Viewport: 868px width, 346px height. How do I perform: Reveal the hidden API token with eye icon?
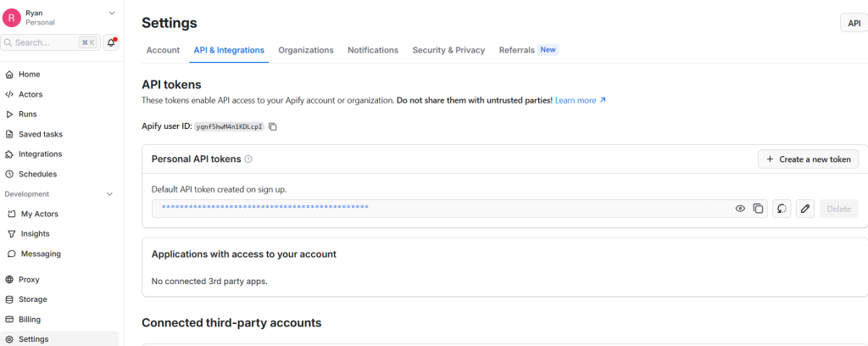pyautogui.click(x=740, y=209)
